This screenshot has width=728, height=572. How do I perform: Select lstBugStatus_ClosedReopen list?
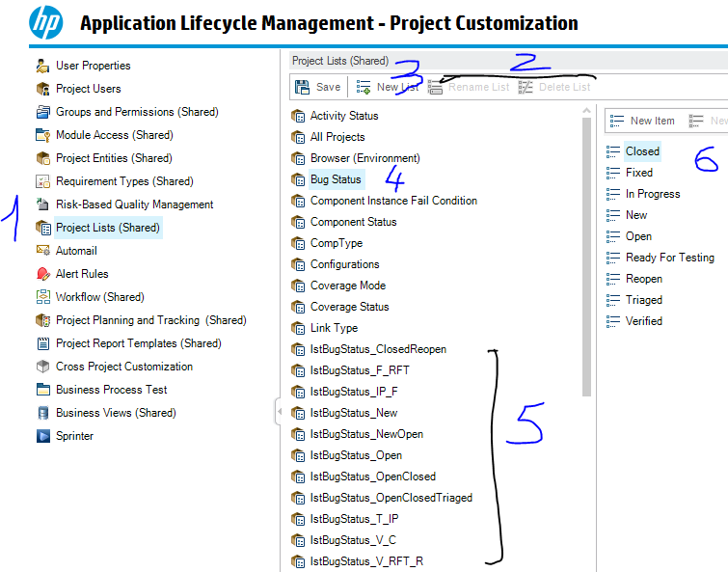pos(378,349)
